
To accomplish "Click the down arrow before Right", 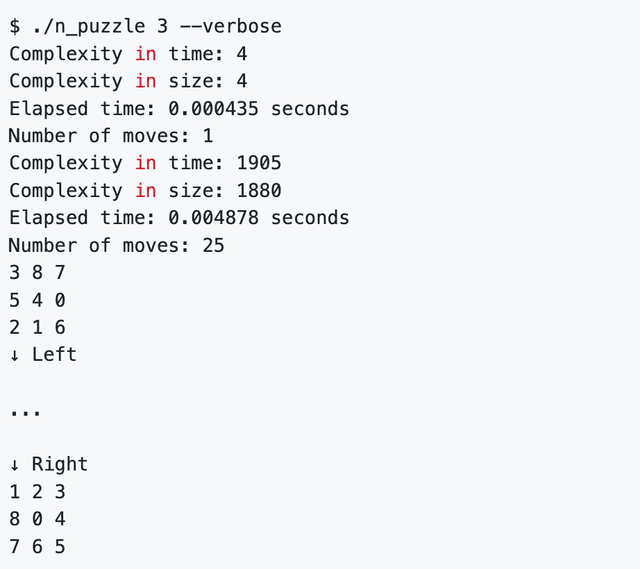I will [15, 465].
